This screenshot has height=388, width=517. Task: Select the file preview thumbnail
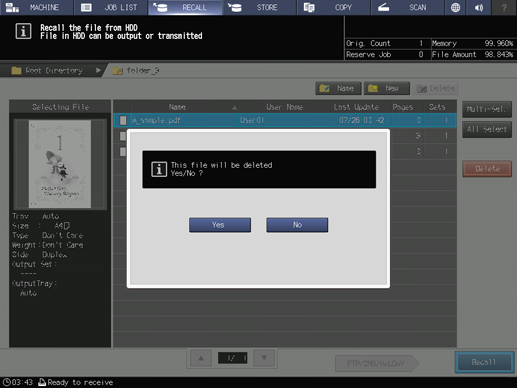(x=60, y=164)
